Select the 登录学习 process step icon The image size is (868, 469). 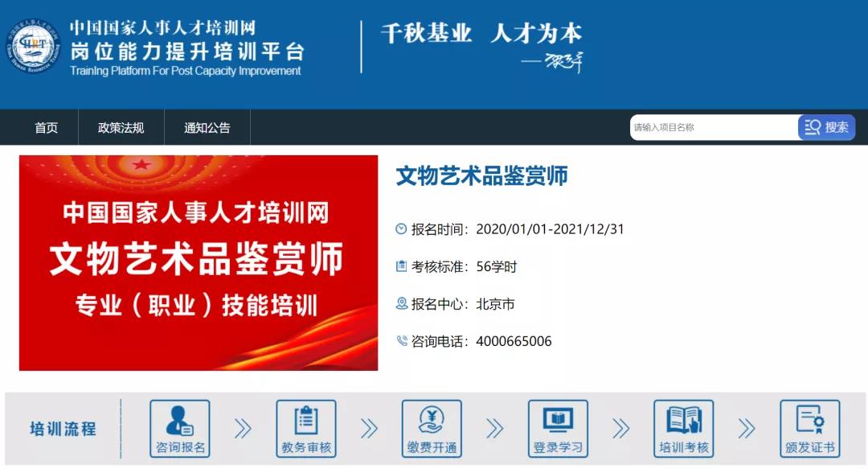pos(558,429)
